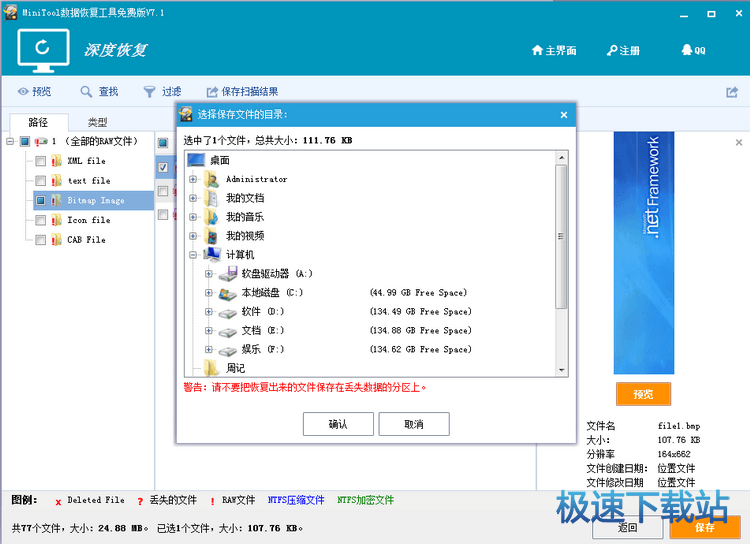Expand My Documents (我的文档) node
Image resolution: width=750 pixels, height=544 pixels.
(x=193, y=198)
